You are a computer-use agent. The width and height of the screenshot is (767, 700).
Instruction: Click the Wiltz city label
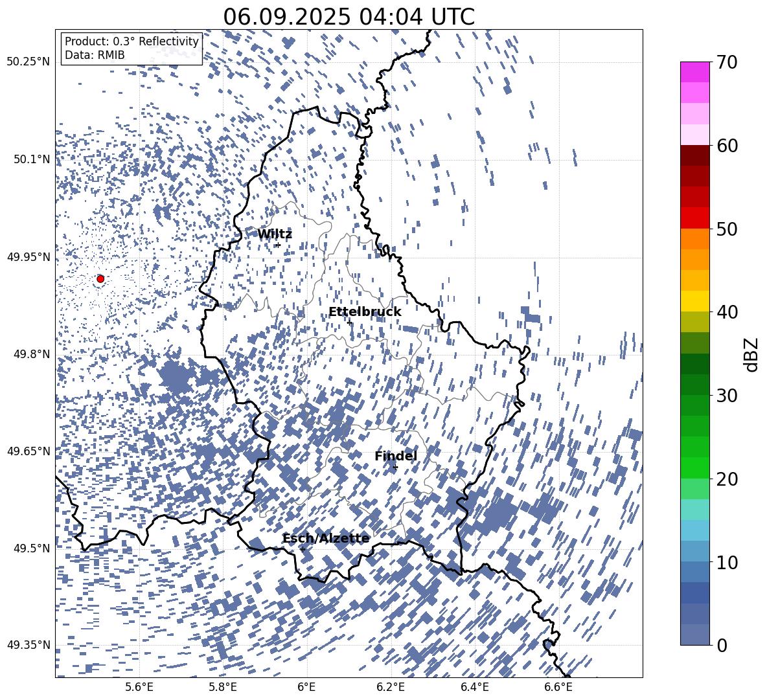click(x=275, y=234)
